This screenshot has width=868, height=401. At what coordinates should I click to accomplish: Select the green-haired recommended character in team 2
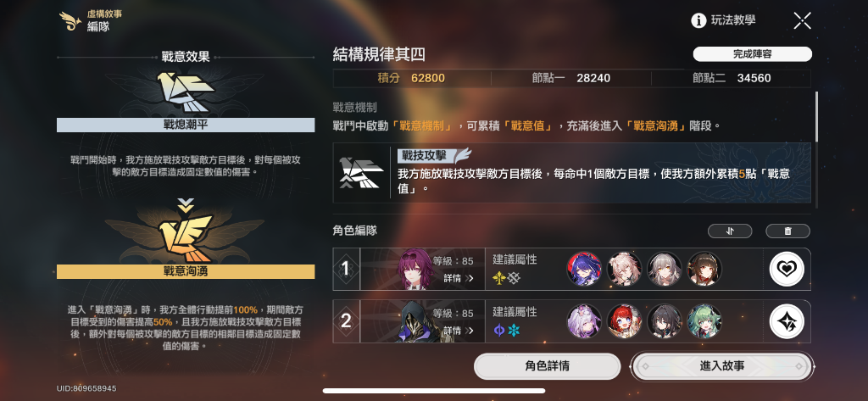point(704,322)
